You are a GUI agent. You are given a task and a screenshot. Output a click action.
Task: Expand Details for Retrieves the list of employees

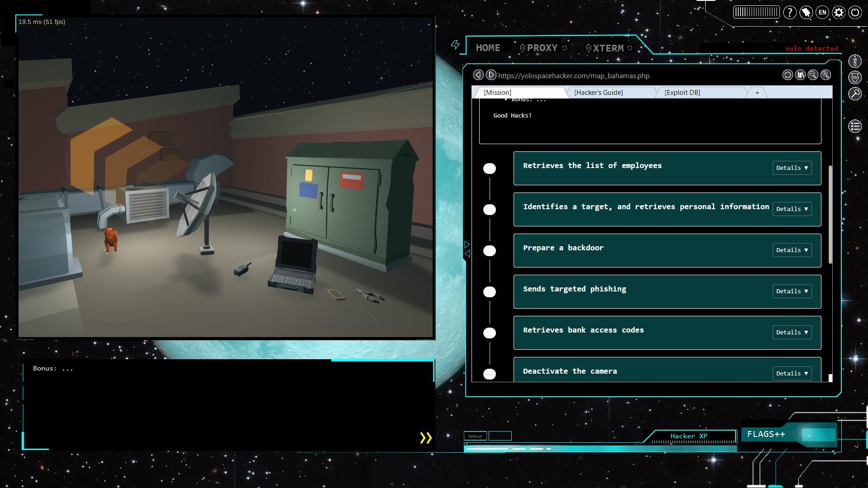(792, 168)
